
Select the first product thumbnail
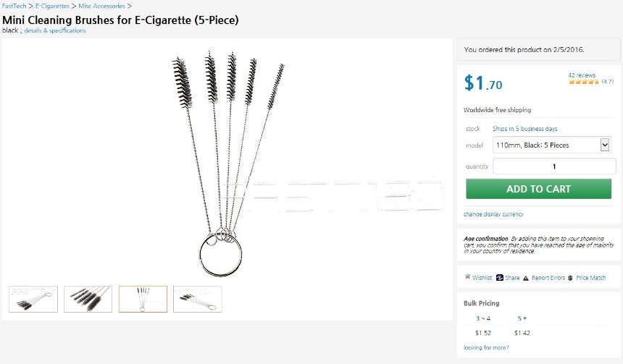[x=33, y=299]
